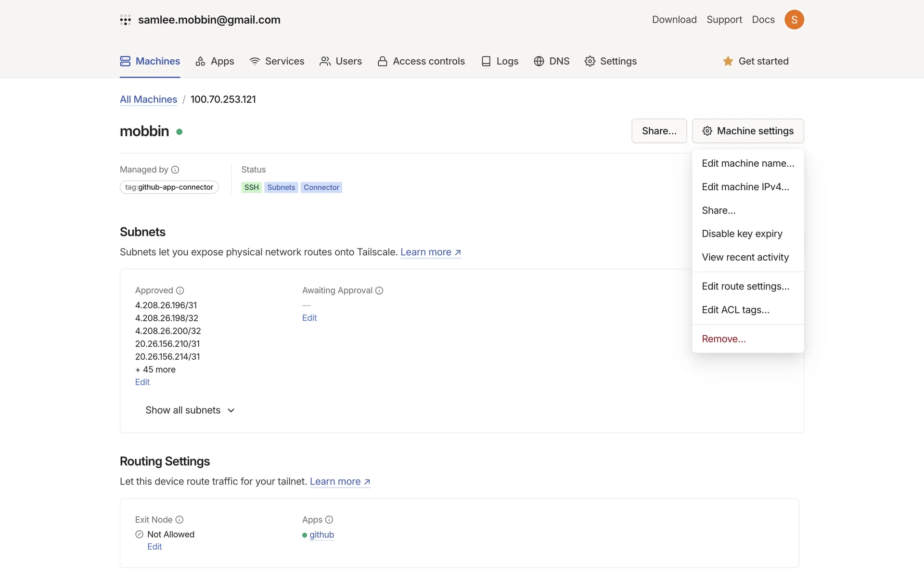Expand the + 45 more subnets

pyautogui.click(x=155, y=369)
